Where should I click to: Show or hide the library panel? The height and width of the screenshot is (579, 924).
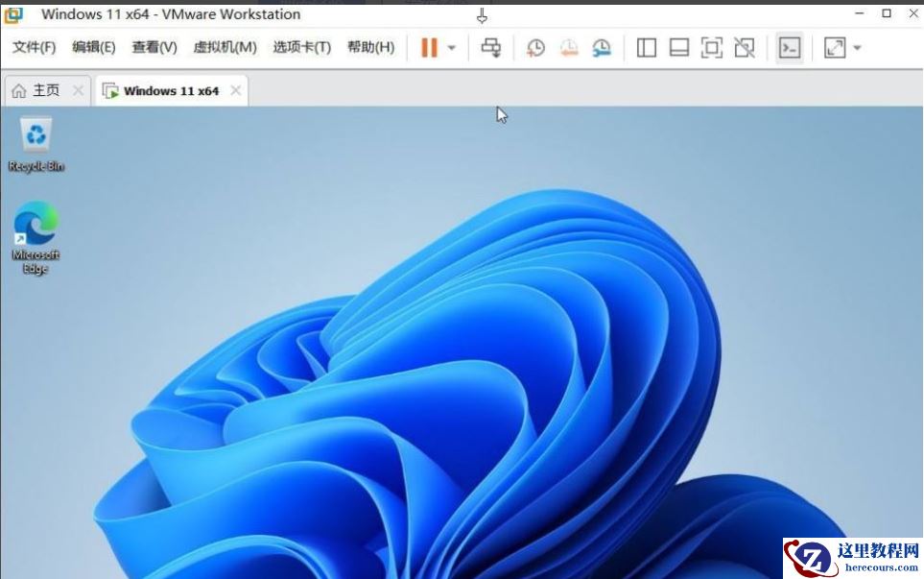coord(646,47)
